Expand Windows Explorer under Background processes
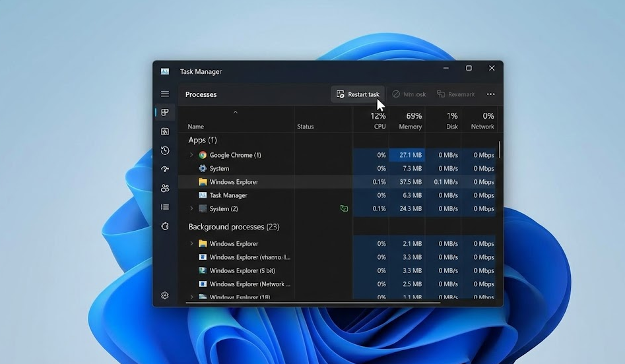The image size is (625, 364). tap(191, 243)
